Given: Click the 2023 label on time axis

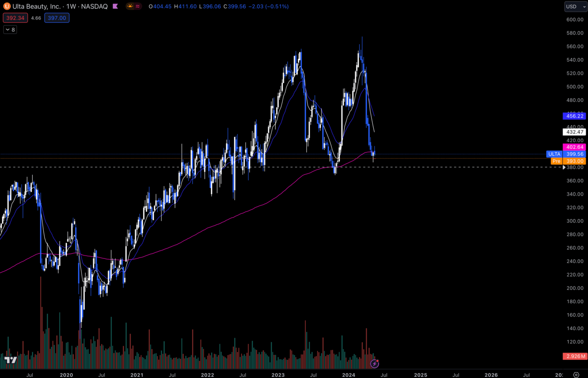Looking at the screenshot, I should (x=278, y=375).
